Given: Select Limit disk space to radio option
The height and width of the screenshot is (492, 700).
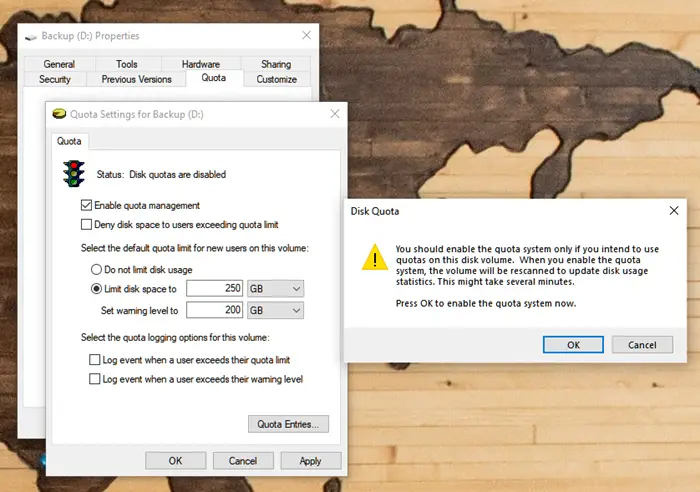Looking at the screenshot, I should (x=96, y=289).
